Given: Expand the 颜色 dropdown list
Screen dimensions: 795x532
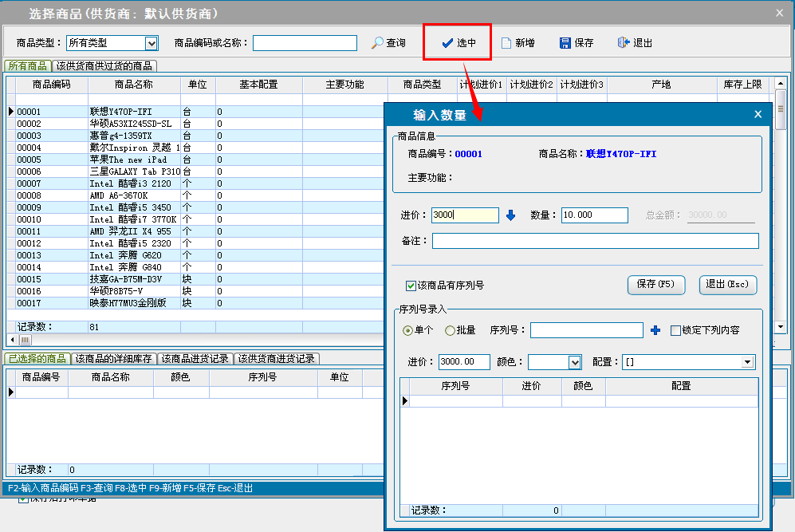Looking at the screenshot, I should pyautogui.click(x=575, y=362).
